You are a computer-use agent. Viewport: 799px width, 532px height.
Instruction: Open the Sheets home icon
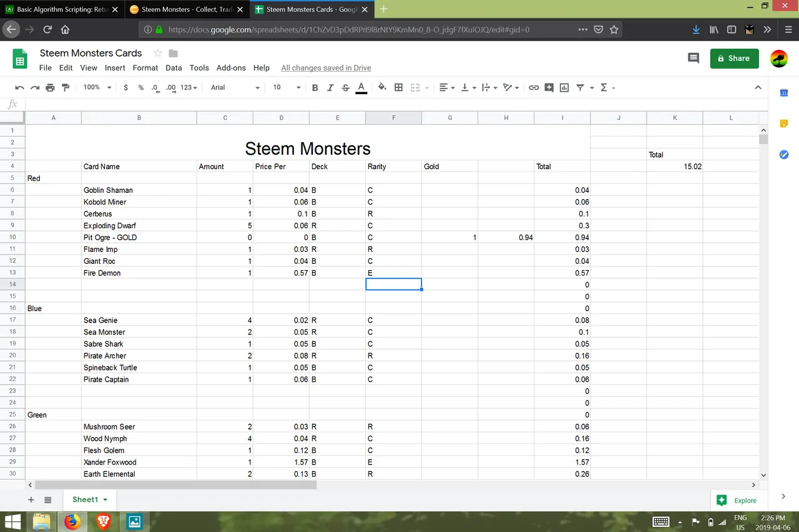pyautogui.click(x=20, y=59)
